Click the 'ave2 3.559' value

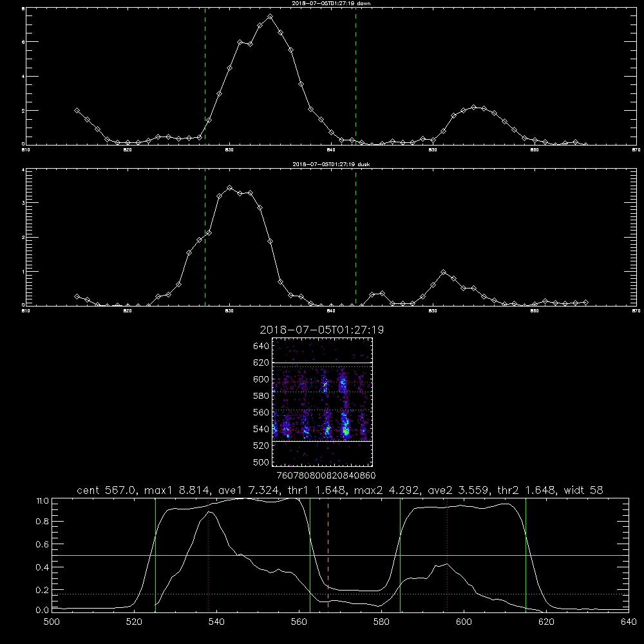(x=459, y=490)
